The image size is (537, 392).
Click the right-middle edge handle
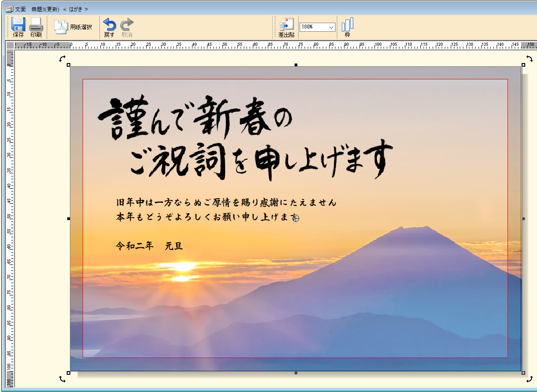[x=523, y=218]
